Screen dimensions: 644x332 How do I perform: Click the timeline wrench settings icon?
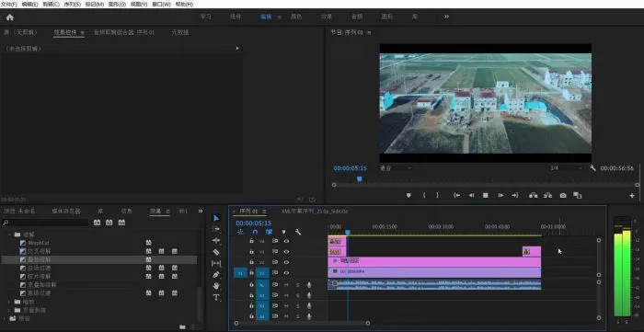(x=298, y=233)
